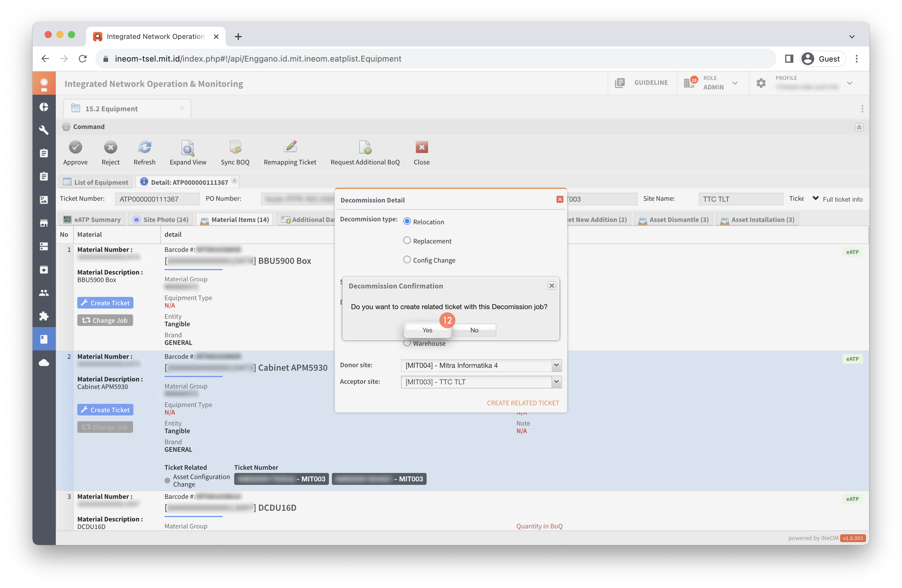Open the users group sidebar icon
The height and width of the screenshot is (588, 902).
point(44,293)
